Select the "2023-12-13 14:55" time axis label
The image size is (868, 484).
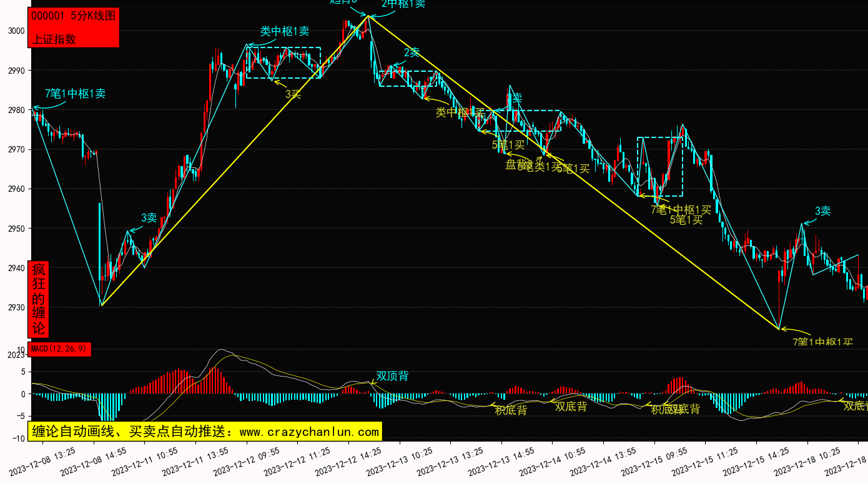point(501,462)
